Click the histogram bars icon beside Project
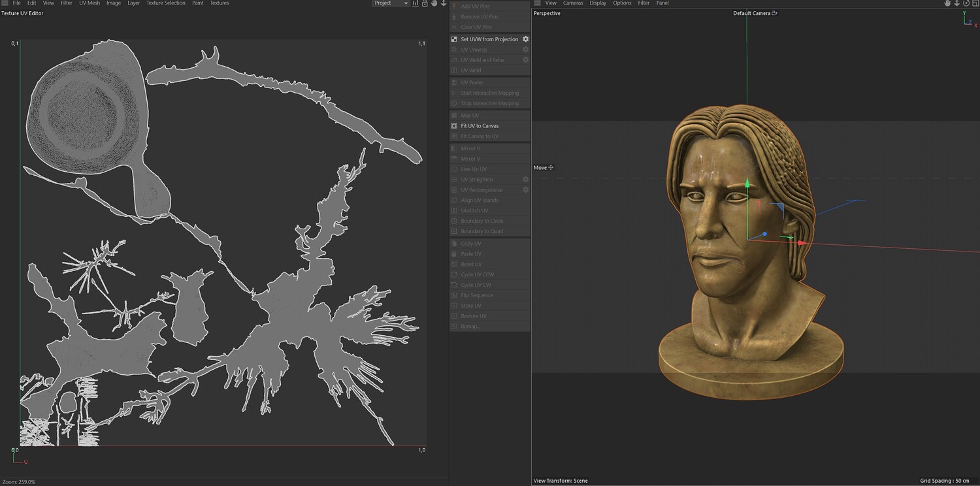The width and height of the screenshot is (980, 486). click(416, 3)
